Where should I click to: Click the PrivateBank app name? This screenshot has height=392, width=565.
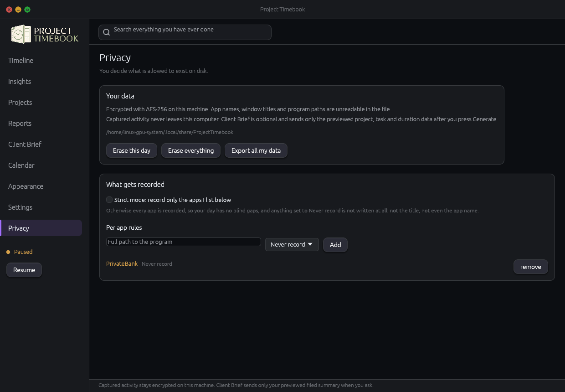pos(122,263)
